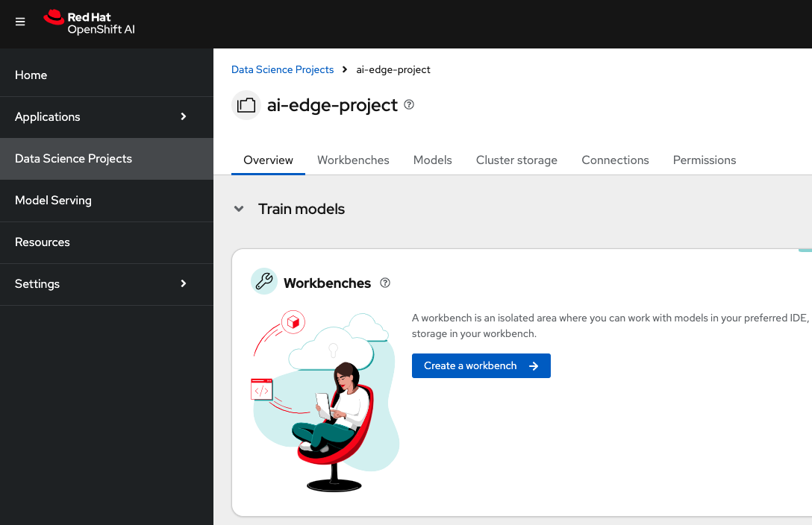Select the Cluster storage tab
Image resolution: width=812 pixels, height=525 pixels.
(x=516, y=160)
